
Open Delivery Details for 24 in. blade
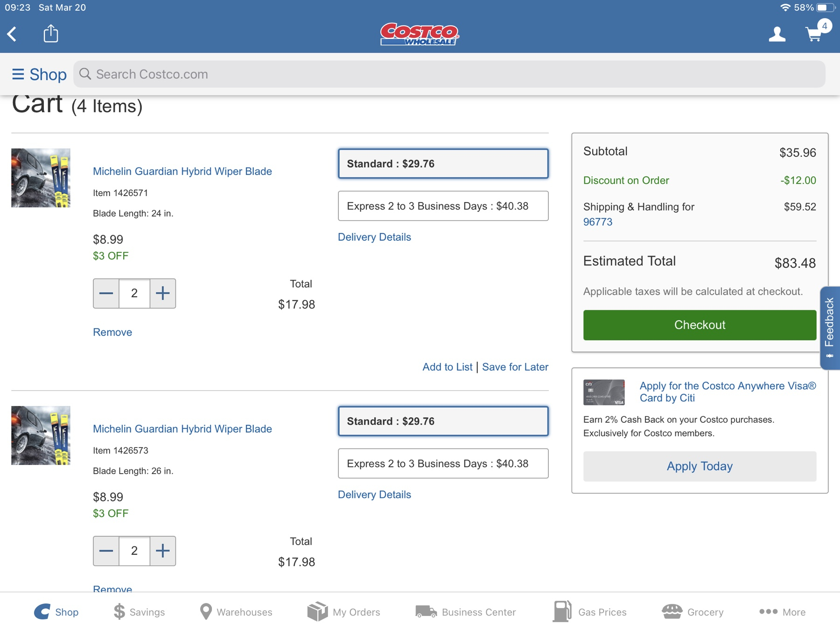click(x=374, y=237)
